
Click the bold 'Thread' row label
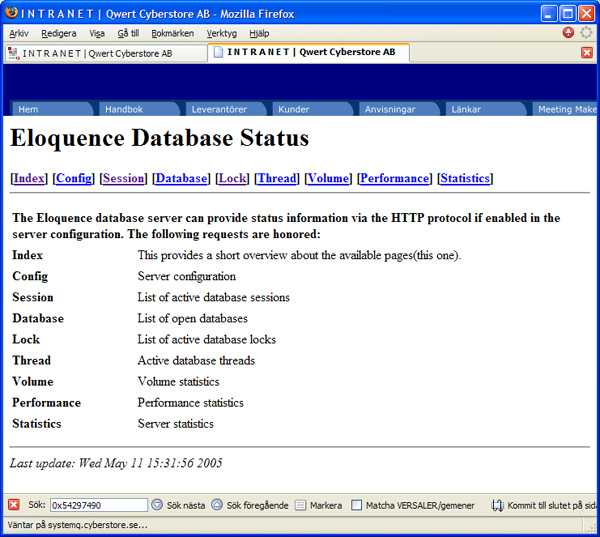click(31, 361)
